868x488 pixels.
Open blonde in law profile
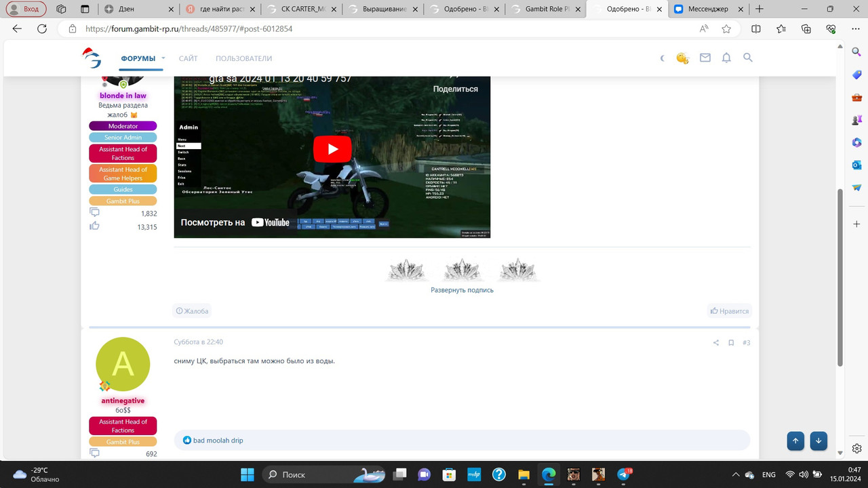(123, 96)
